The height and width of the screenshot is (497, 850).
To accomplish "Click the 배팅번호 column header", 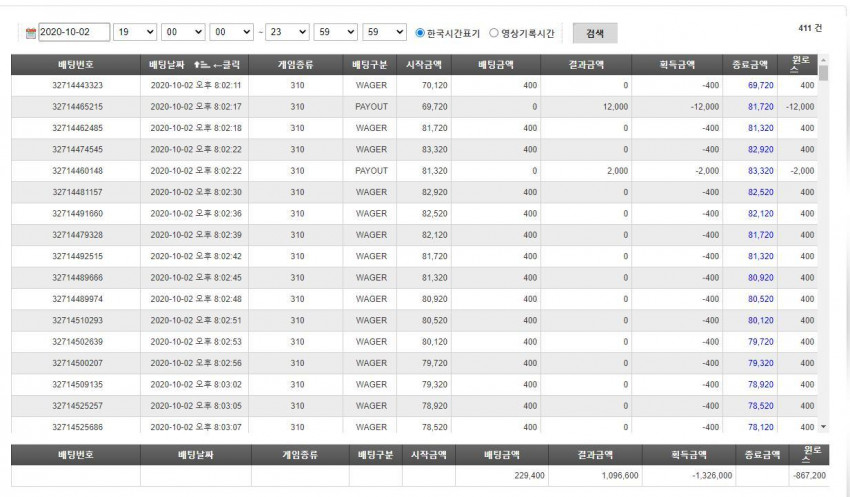I will (x=76, y=64).
